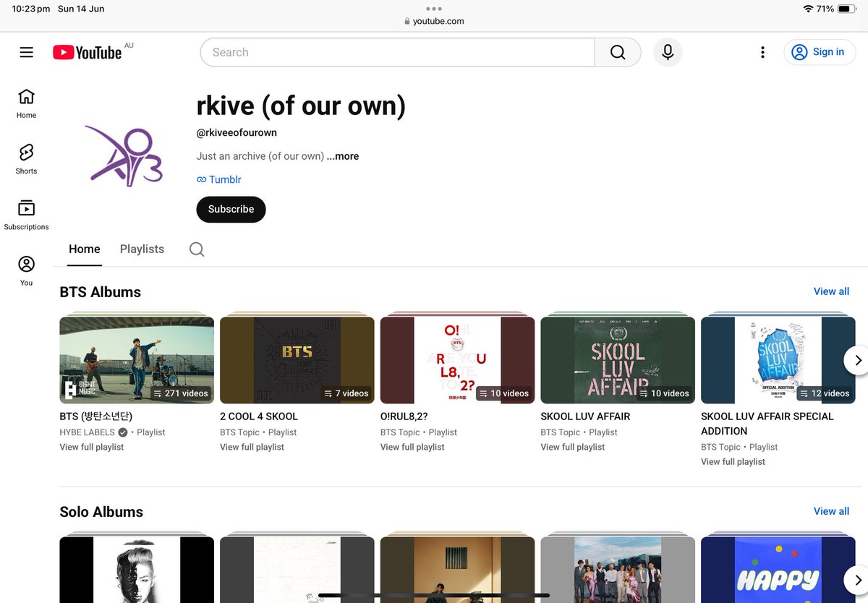Click the channel search icon
The image size is (868, 603).
(197, 249)
